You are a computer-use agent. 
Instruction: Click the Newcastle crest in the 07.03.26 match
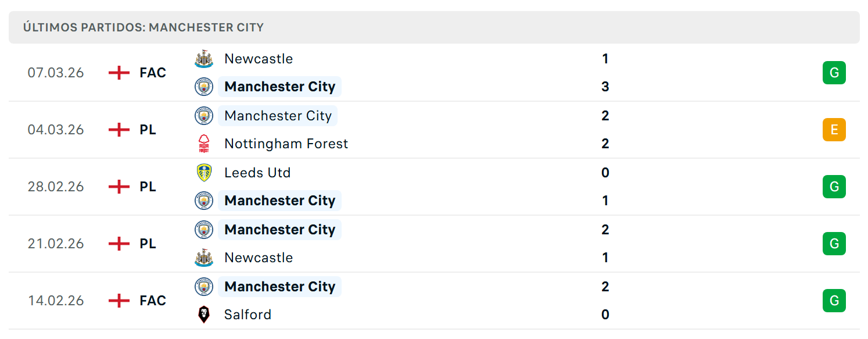tap(204, 59)
